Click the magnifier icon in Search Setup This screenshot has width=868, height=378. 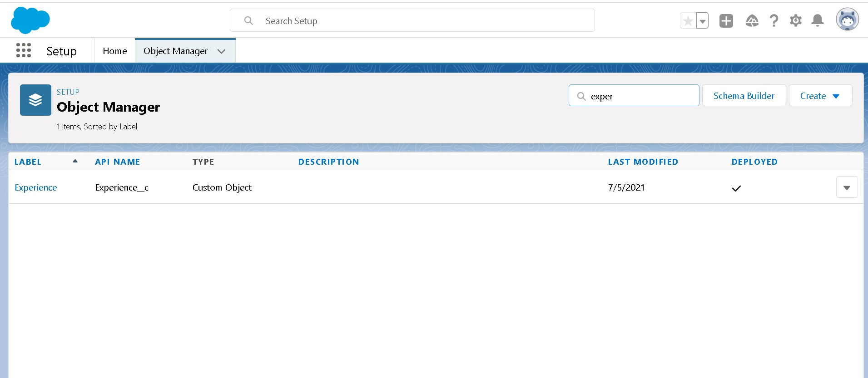pyautogui.click(x=248, y=20)
